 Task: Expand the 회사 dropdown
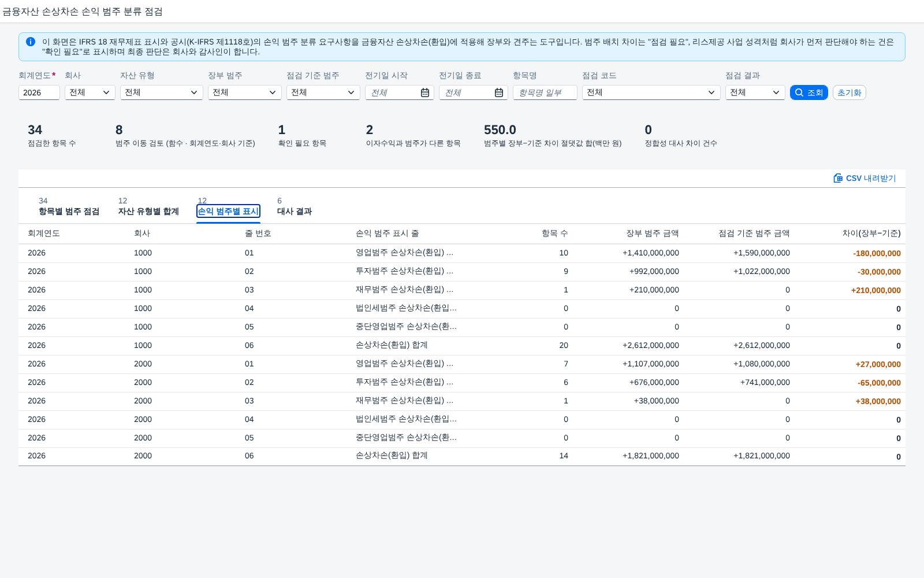pos(90,92)
